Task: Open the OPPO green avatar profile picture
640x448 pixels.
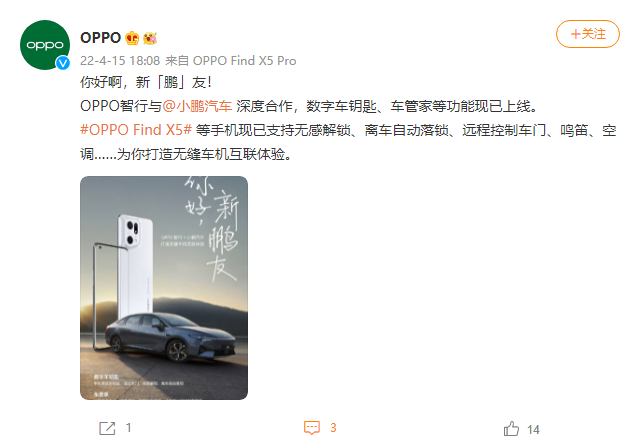Action: (45, 45)
